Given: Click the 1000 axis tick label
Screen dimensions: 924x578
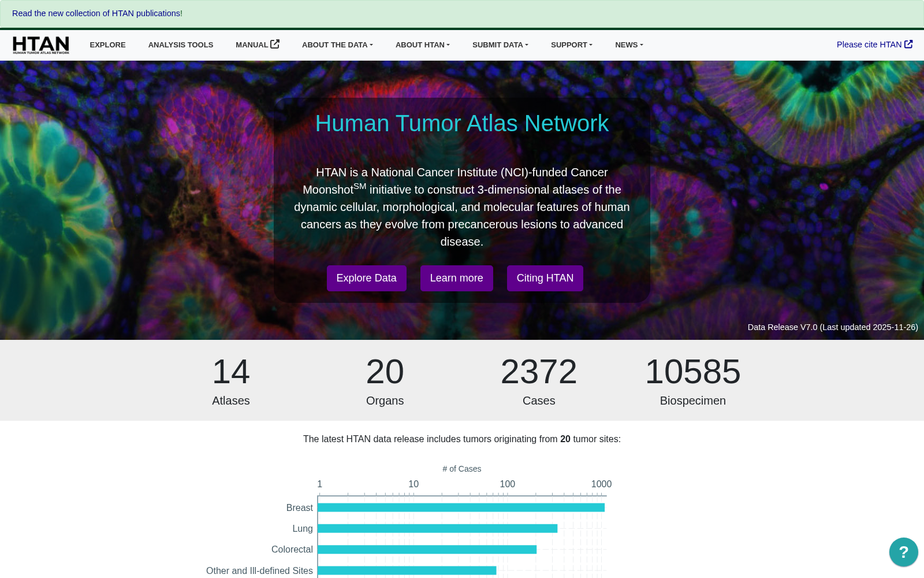Looking at the screenshot, I should [x=601, y=484].
